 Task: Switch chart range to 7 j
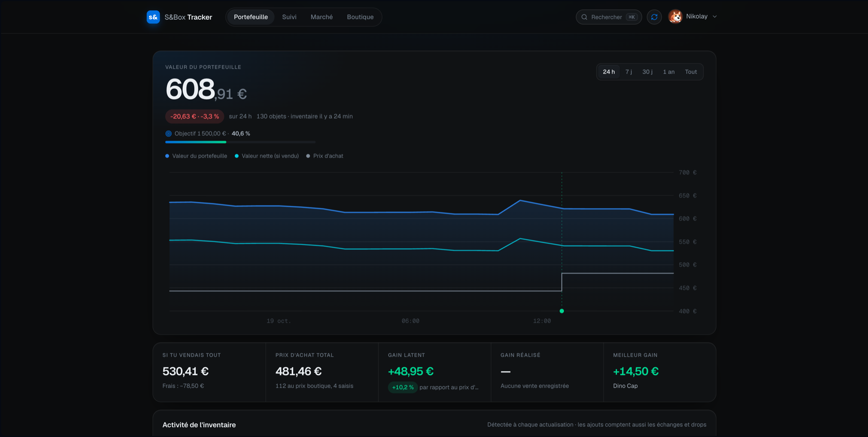629,72
